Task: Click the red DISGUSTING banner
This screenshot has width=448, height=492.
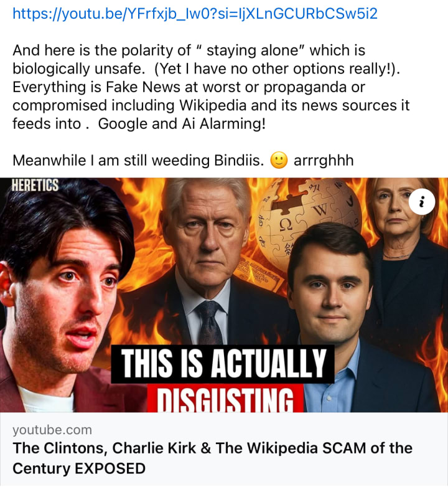Action: 225,398
